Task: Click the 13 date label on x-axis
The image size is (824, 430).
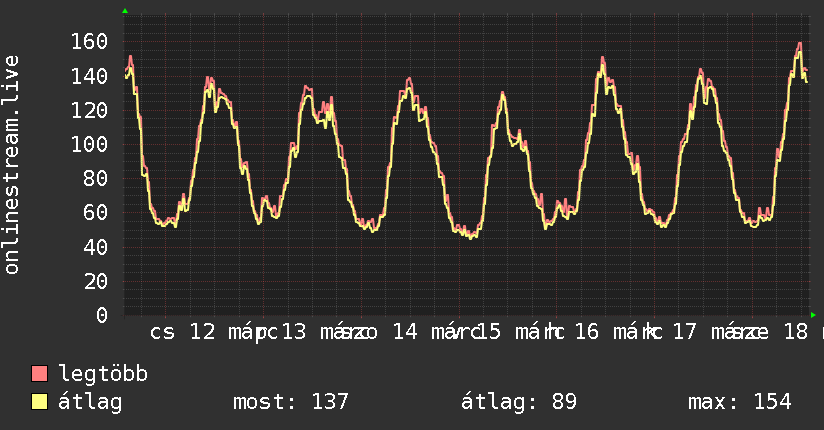Action: [x=294, y=332]
